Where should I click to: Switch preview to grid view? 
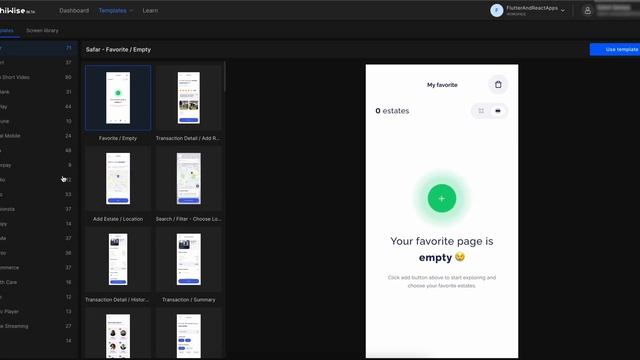[x=481, y=111]
